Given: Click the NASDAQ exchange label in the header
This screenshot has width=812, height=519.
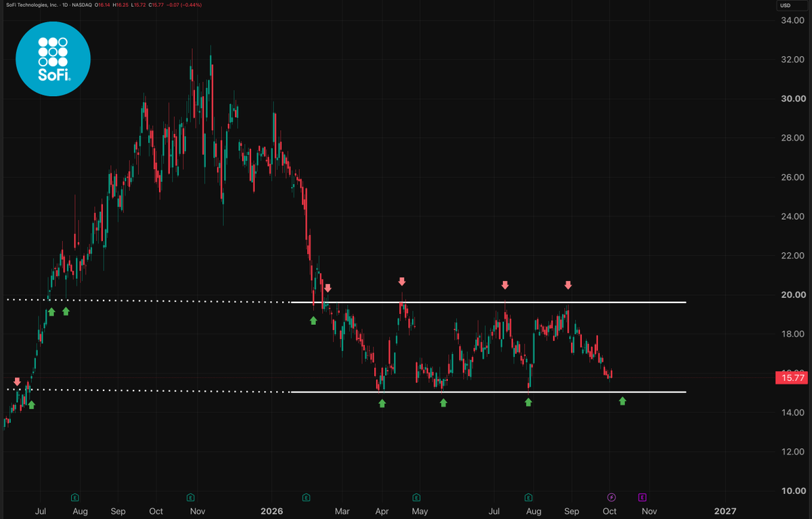Looking at the screenshot, I should tap(82, 5).
